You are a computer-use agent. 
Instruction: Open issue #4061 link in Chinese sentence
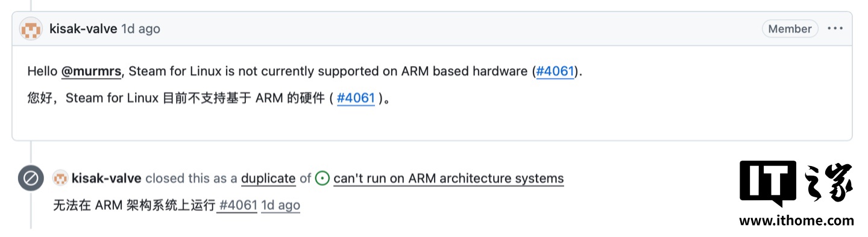coord(356,98)
